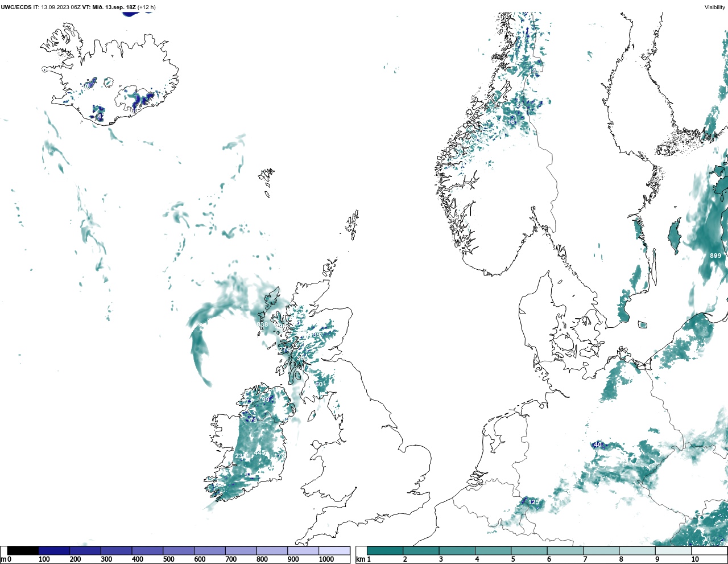Click the '500' metre scale label

pos(168,559)
